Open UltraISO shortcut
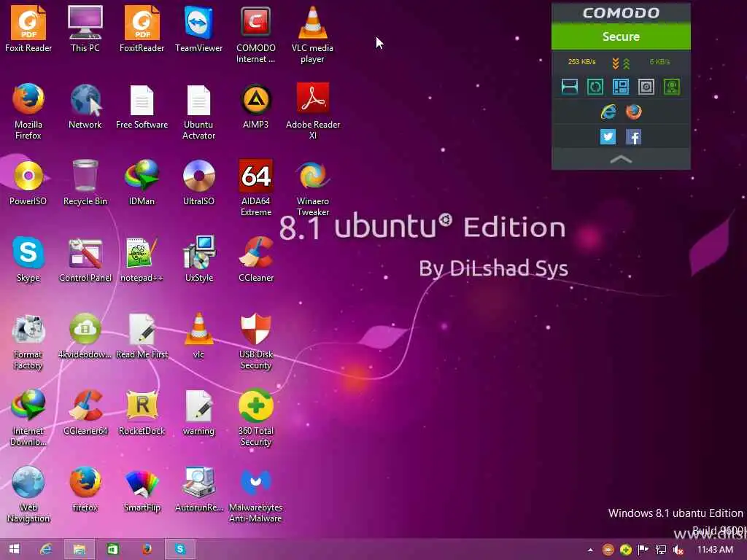Viewport: 747px width, 560px height. [198, 182]
